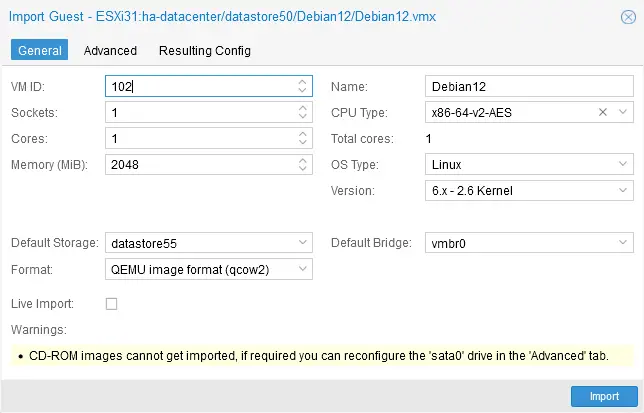Screen dimensions: 644x413
Task: Decrease the VM ID value with the down arrow
Action: [302, 90]
